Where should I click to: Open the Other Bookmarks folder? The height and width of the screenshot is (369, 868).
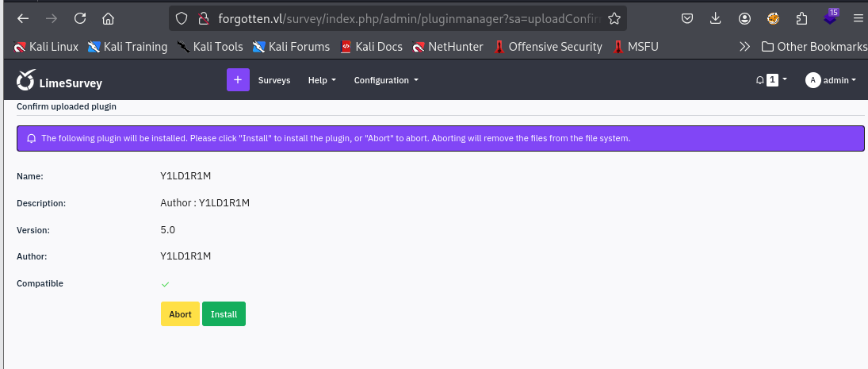point(814,47)
